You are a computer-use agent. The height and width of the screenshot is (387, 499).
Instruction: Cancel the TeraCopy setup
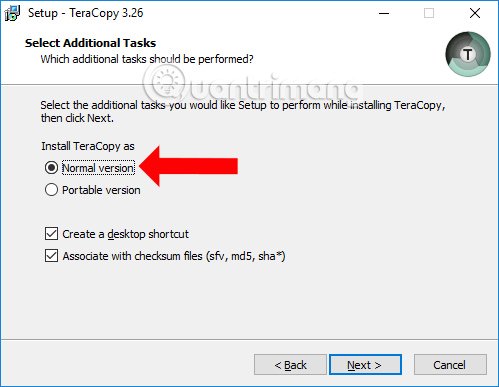coord(450,365)
